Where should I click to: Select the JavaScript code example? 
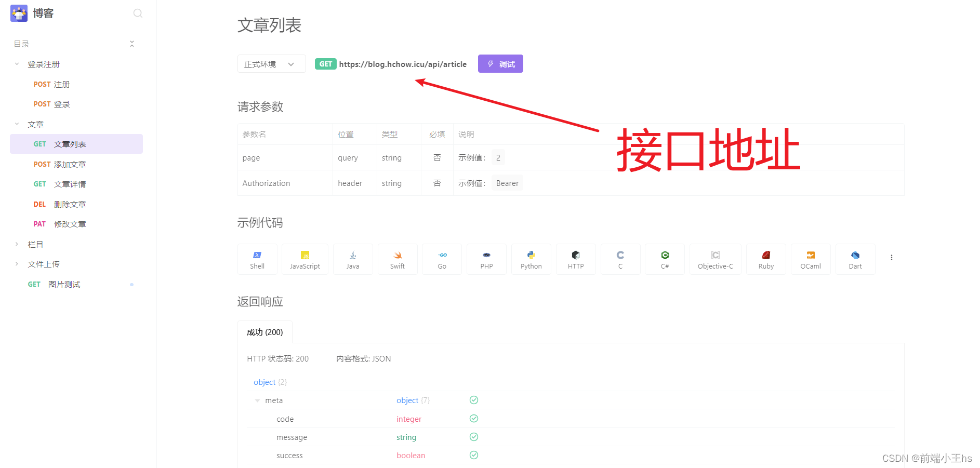coord(305,259)
